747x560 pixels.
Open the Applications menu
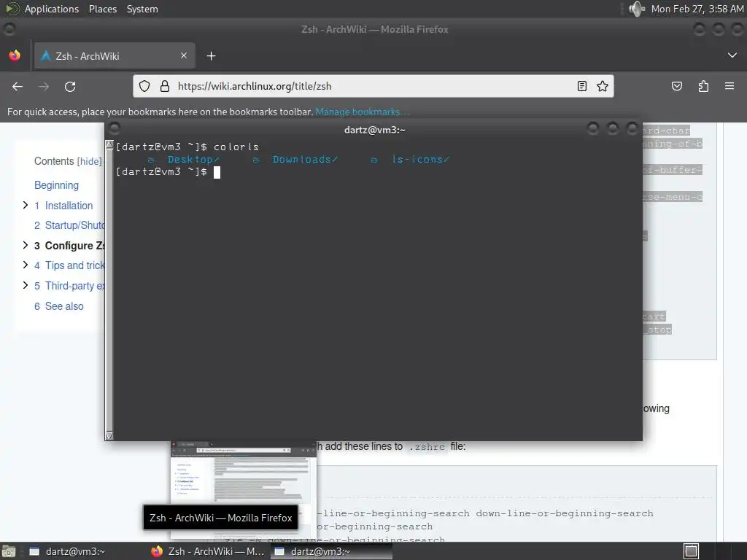click(x=52, y=9)
